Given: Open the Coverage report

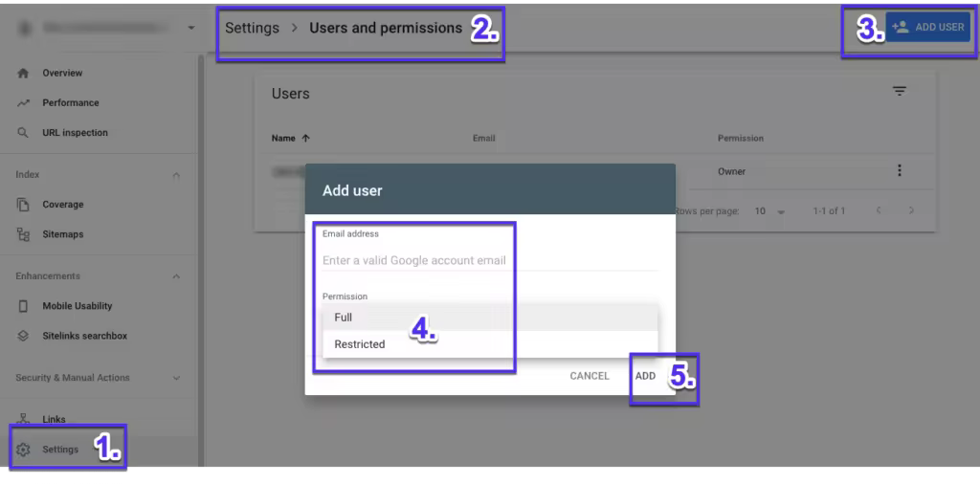Looking at the screenshot, I should tap(62, 205).
